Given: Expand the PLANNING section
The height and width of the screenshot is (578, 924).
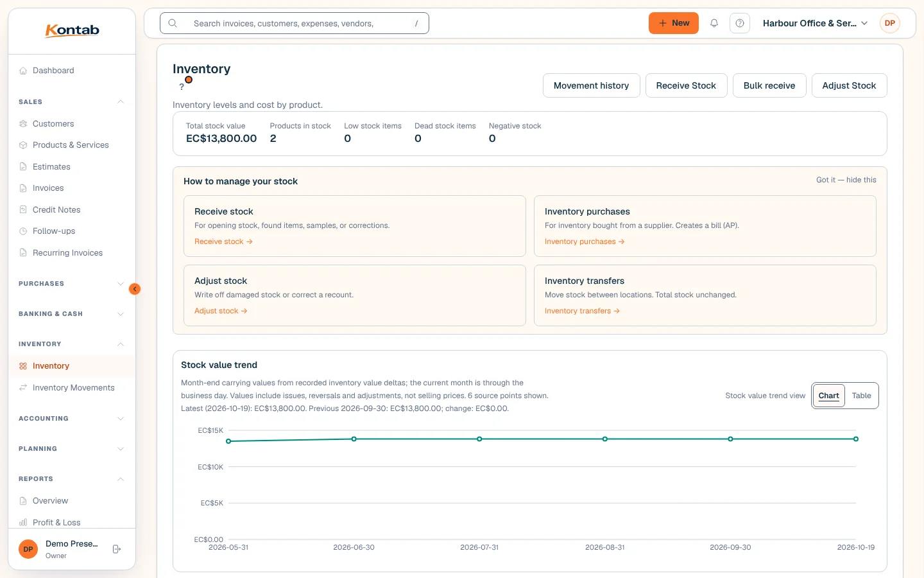Looking at the screenshot, I should [71, 449].
